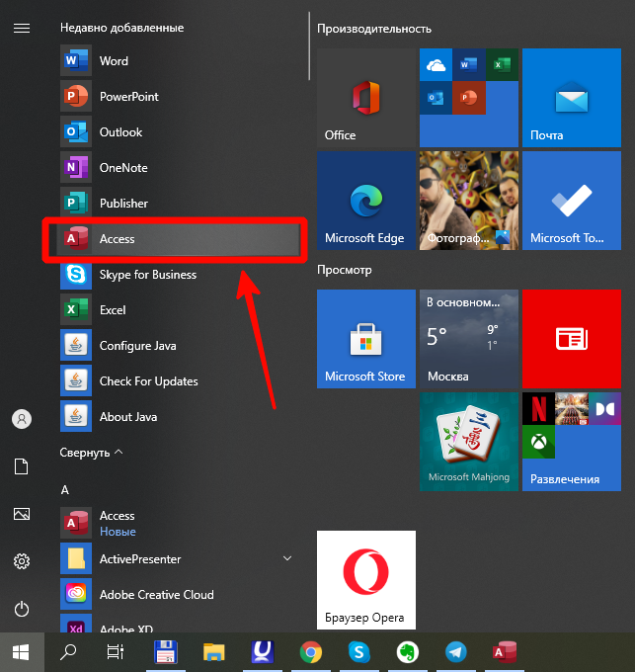
Task: Open the Power options button
Action: [x=22, y=609]
